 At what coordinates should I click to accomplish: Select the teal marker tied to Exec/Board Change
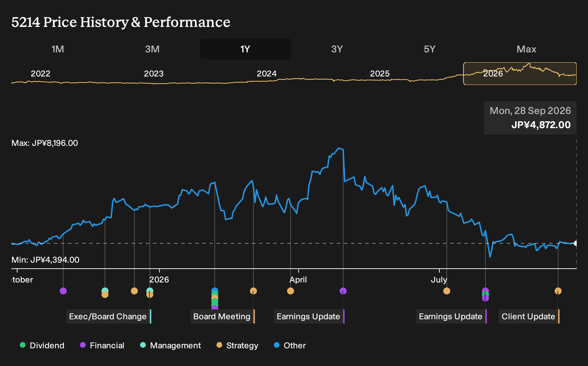point(150,291)
